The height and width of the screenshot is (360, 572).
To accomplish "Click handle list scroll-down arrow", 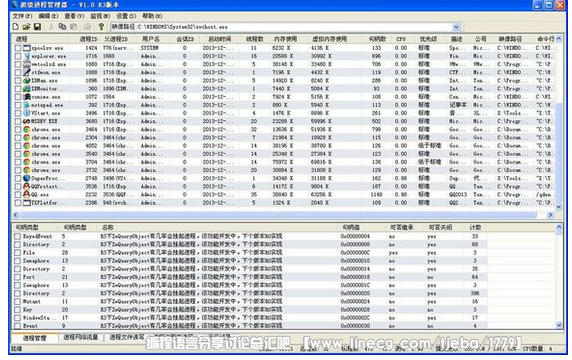I will (x=559, y=325).
